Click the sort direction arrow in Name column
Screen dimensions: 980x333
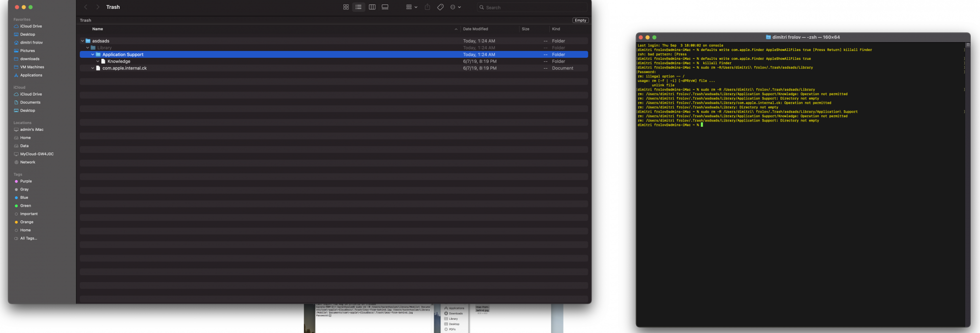pyautogui.click(x=456, y=29)
